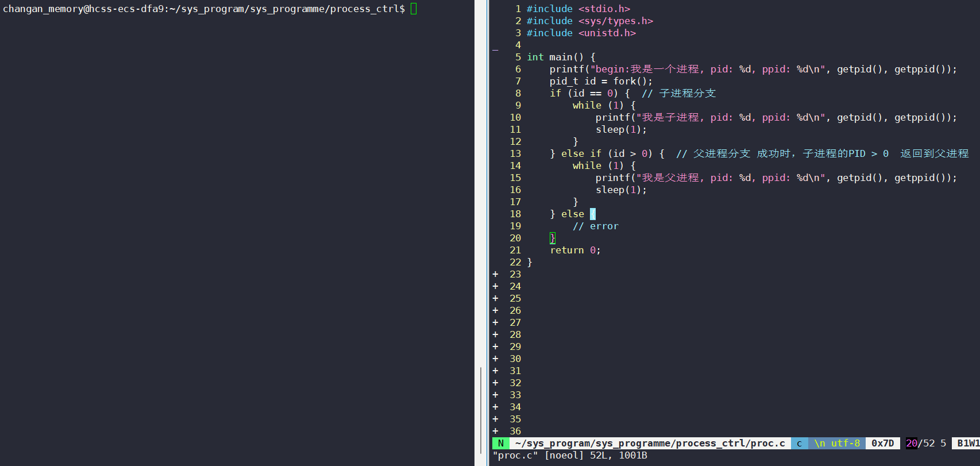Click line number 22
Screen dimensions: 980x466
pyautogui.click(x=515, y=262)
